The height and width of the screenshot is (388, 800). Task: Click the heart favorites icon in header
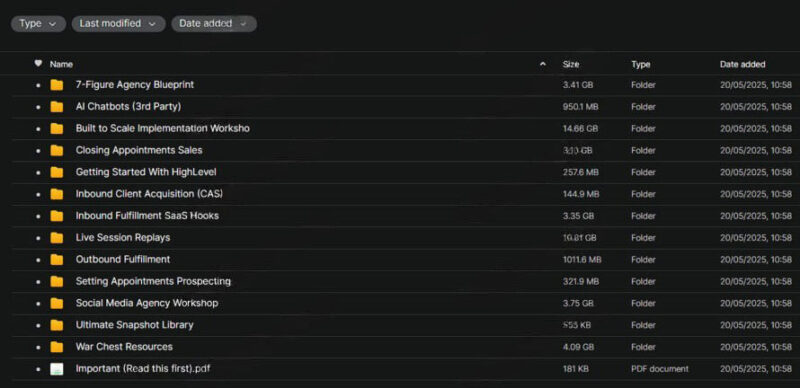tap(38, 64)
